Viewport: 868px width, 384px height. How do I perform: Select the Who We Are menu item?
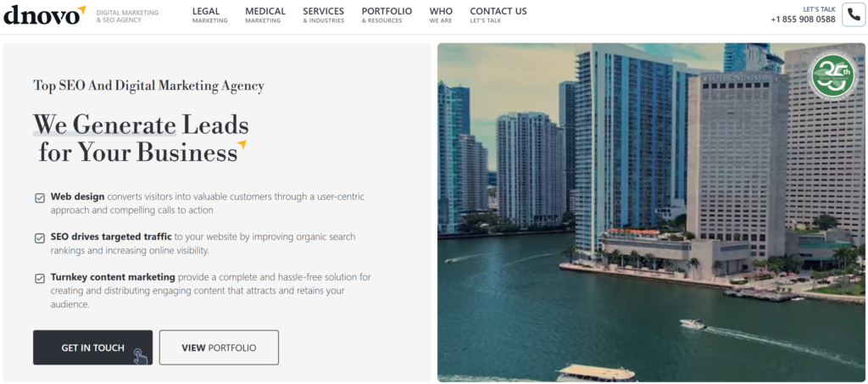(x=441, y=15)
